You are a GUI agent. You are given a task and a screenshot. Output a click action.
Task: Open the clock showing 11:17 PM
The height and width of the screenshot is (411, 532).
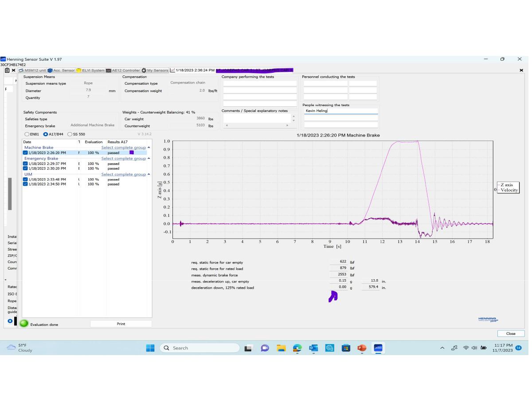[x=503, y=348]
